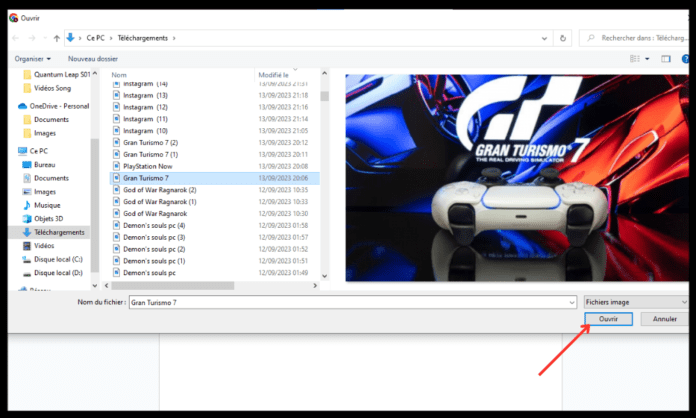
Task: Click Nouveau dossier button
Action: click(93, 59)
